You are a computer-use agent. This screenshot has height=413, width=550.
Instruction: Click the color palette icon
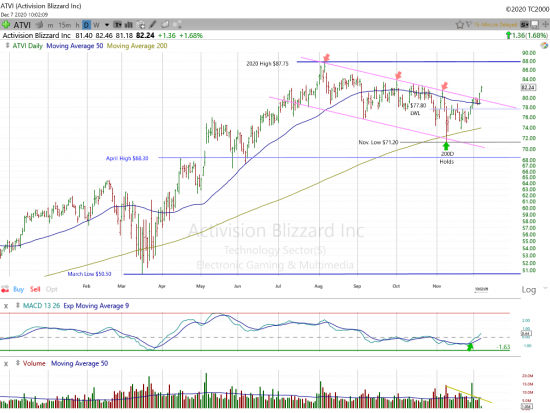click(x=544, y=45)
